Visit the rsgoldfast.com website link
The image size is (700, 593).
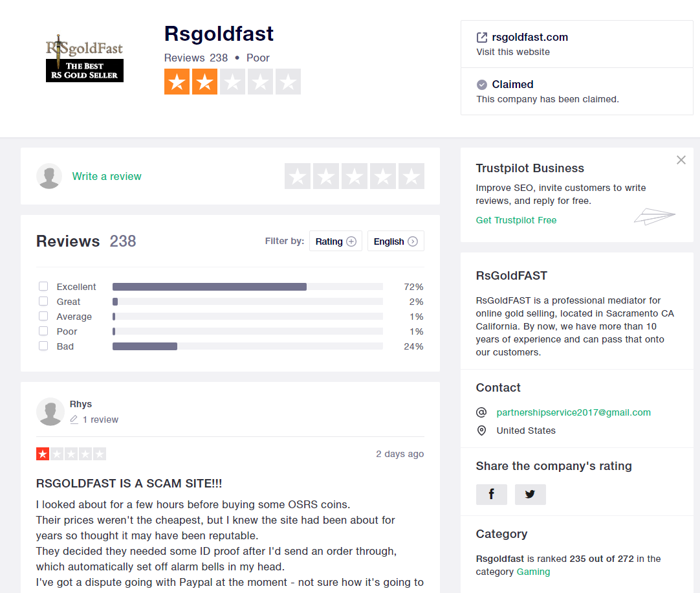(x=529, y=37)
